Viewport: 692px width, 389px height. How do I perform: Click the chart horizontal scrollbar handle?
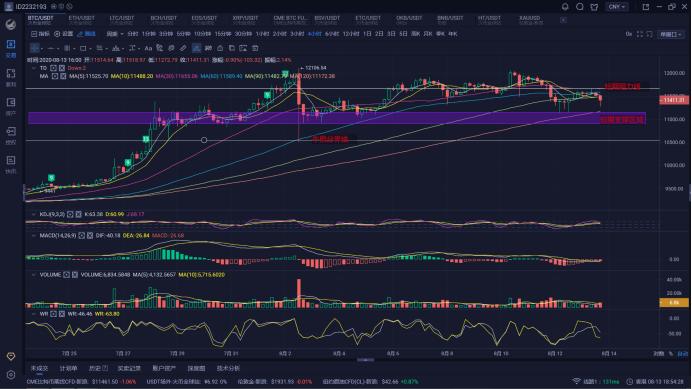365,360
